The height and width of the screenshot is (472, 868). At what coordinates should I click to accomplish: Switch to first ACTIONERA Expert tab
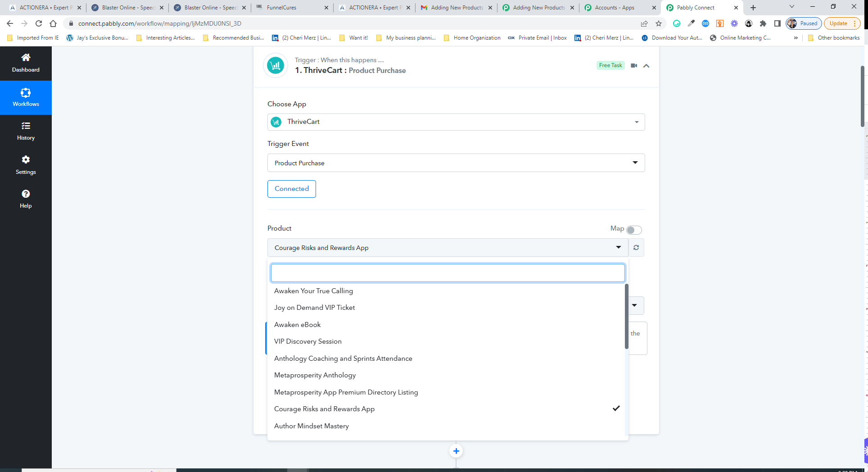point(45,8)
